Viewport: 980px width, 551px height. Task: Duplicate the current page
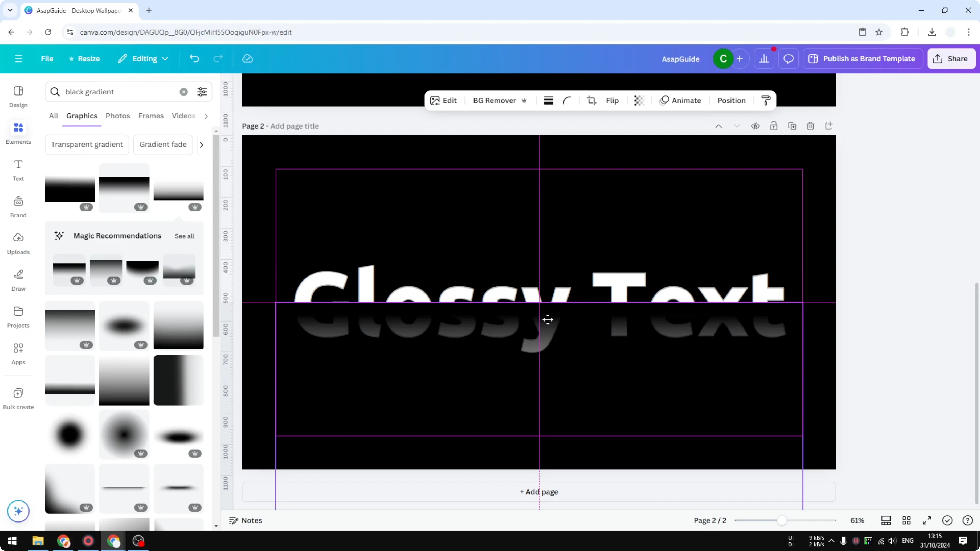792,125
